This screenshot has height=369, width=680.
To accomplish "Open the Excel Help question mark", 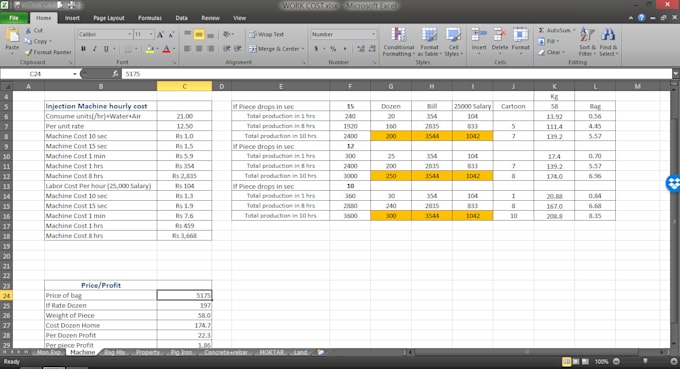I will pos(641,18).
